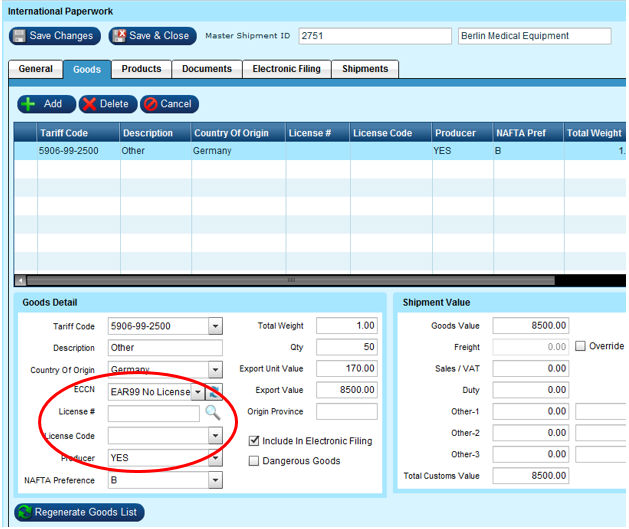
Task: Click the Regenerate Goods List green arrows icon
Action: coord(25,512)
